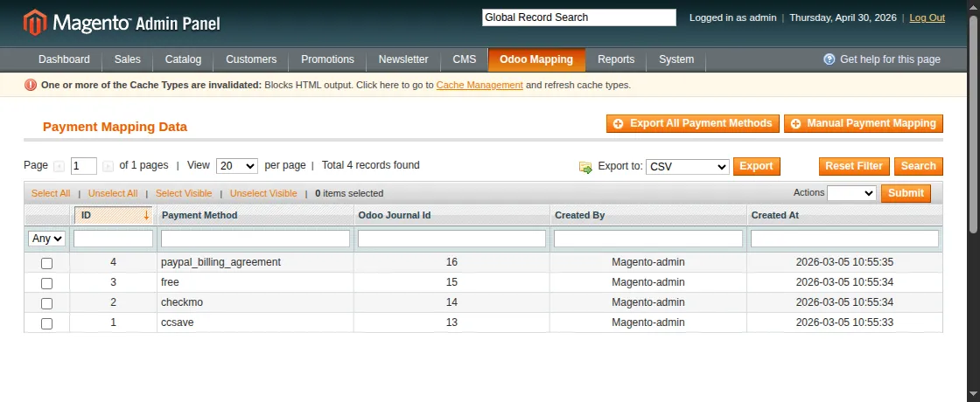Tick the checkbox for the ccsave row
Screen dimensions: 980x402
click(47, 323)
